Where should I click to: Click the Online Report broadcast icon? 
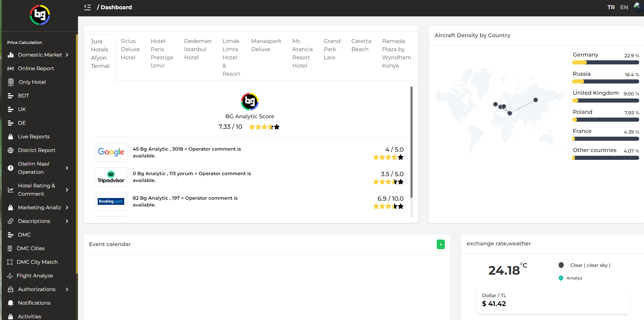coord(11,68)
